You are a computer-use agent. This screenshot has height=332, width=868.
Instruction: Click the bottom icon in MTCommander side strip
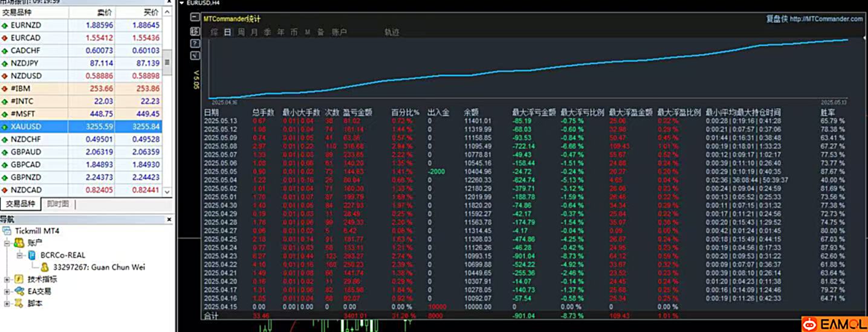click(x=195, y=56)
